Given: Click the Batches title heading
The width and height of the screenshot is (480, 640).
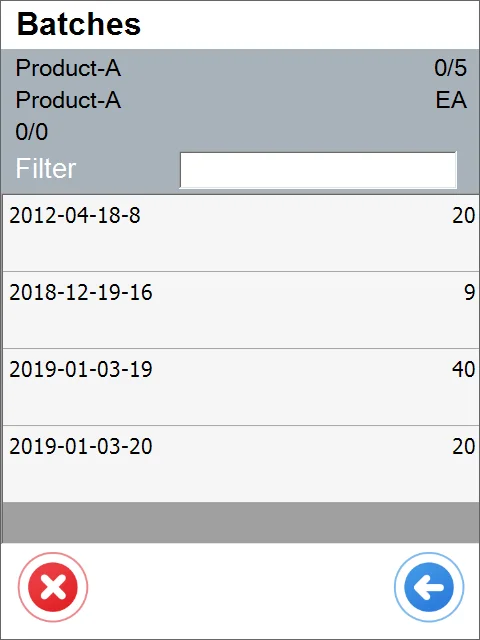Looking at the screenshot, I should 79,24.
